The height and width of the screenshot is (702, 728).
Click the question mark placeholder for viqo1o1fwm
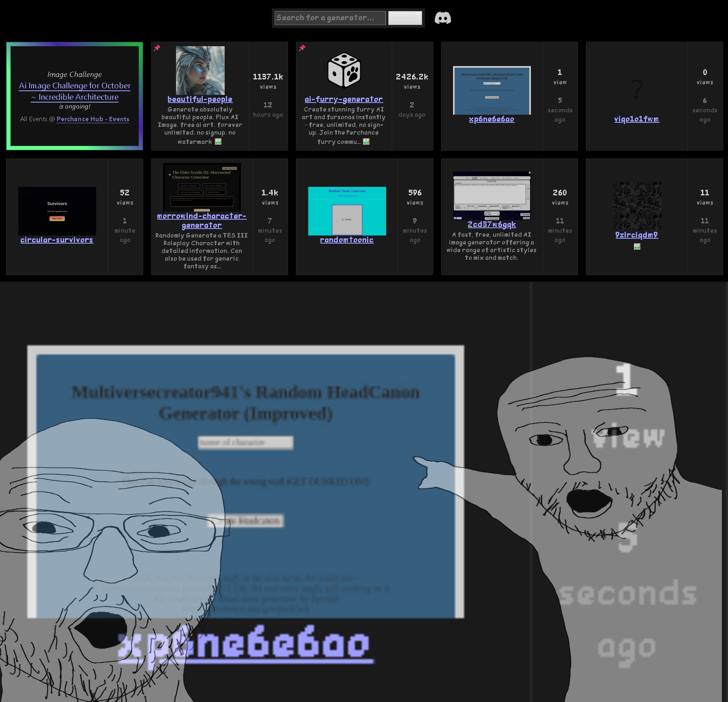click(x=637, y=89)
